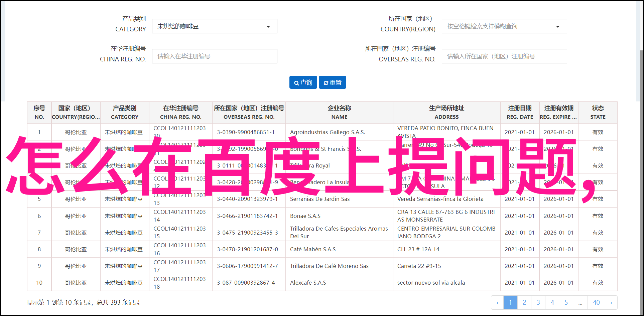The height and width of the screenshot is (317, 644).
Task: Click Trilladora De Cafes Especiales Aromas cell
Action: coord(339,233)
